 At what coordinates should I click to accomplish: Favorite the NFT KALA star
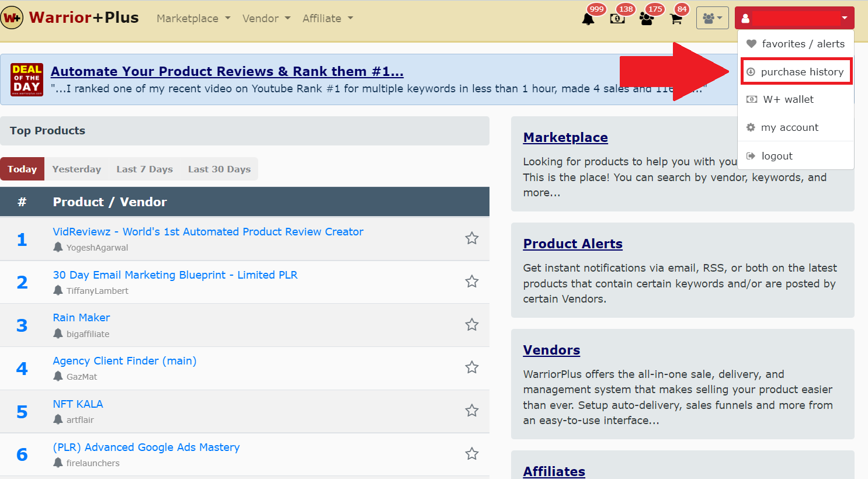click(x=472, y=411)
